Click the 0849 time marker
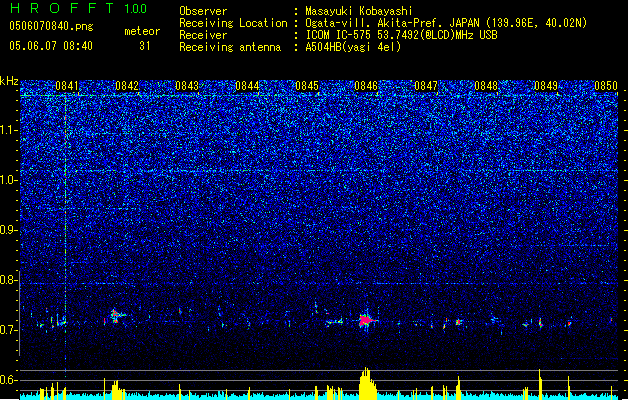The height and width of the screenshot is (400, 629). 546,86
